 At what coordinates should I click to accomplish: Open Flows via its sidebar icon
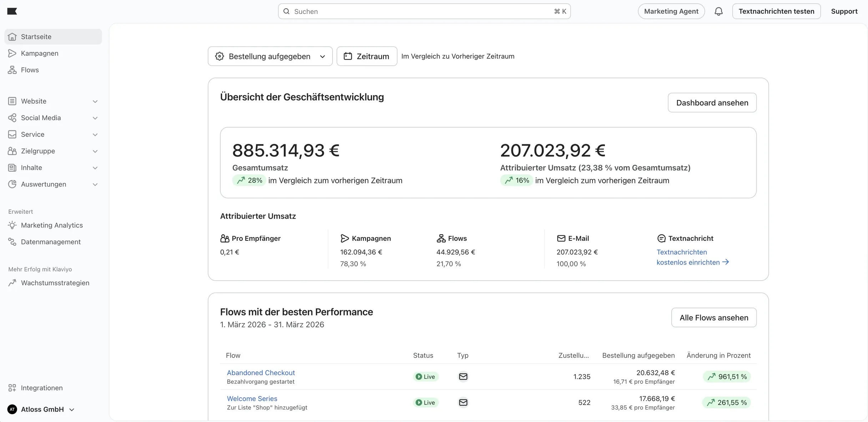coord(12,70)
